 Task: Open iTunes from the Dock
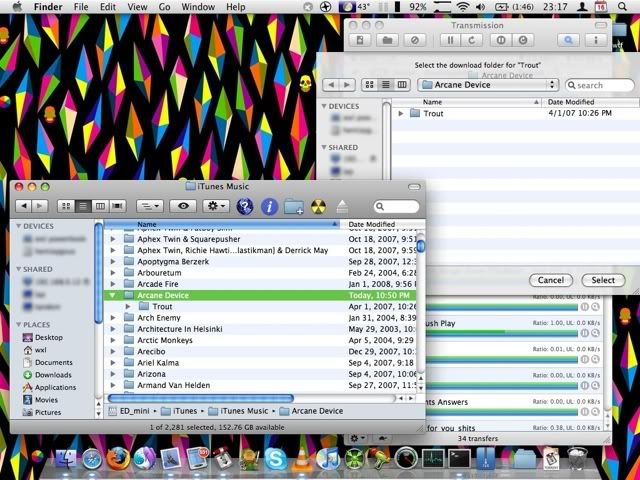point(328,458)
